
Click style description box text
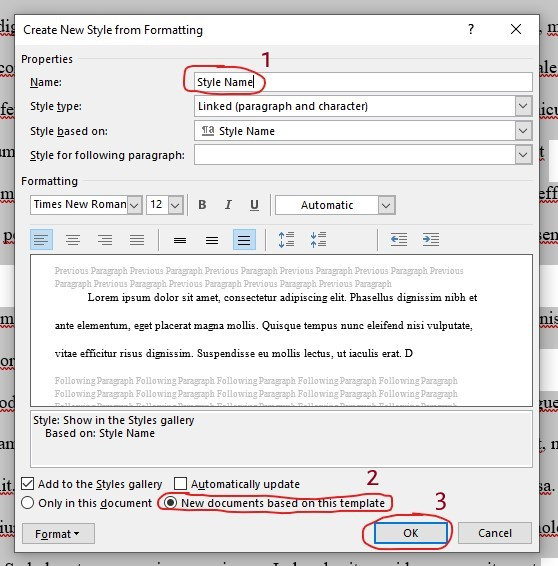point(281,439)
